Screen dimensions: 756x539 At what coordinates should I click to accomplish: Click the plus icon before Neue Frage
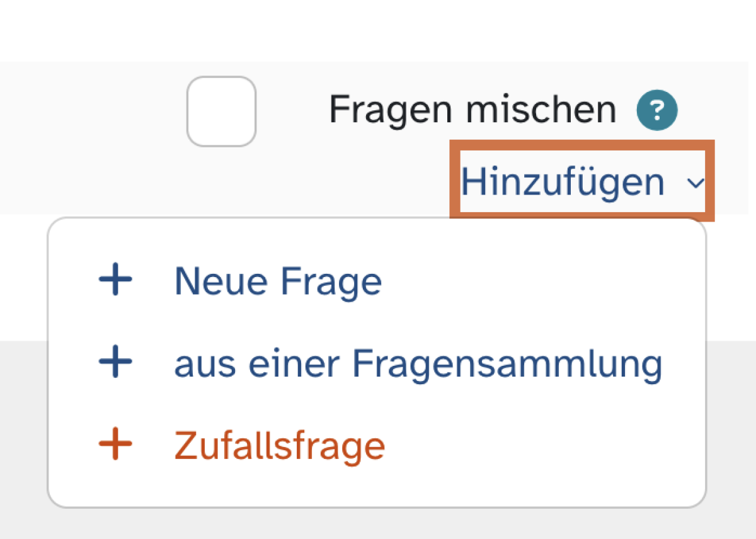pyautogui.click(x=115, y=280)
